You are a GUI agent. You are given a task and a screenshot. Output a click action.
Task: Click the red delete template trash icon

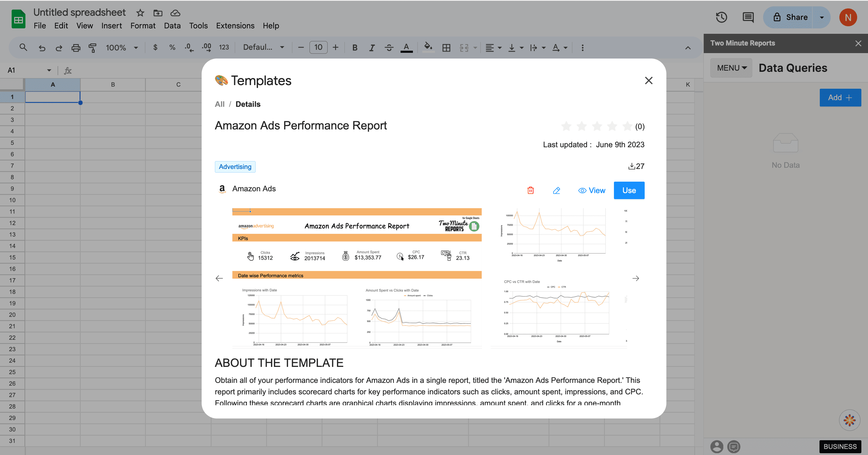click(x=530, y=190)
